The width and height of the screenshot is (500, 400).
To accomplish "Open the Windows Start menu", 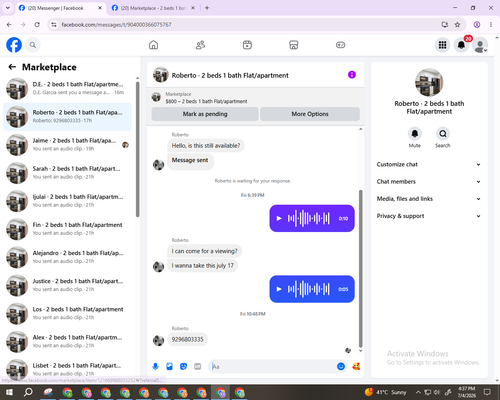I will (x=9, y=392).
